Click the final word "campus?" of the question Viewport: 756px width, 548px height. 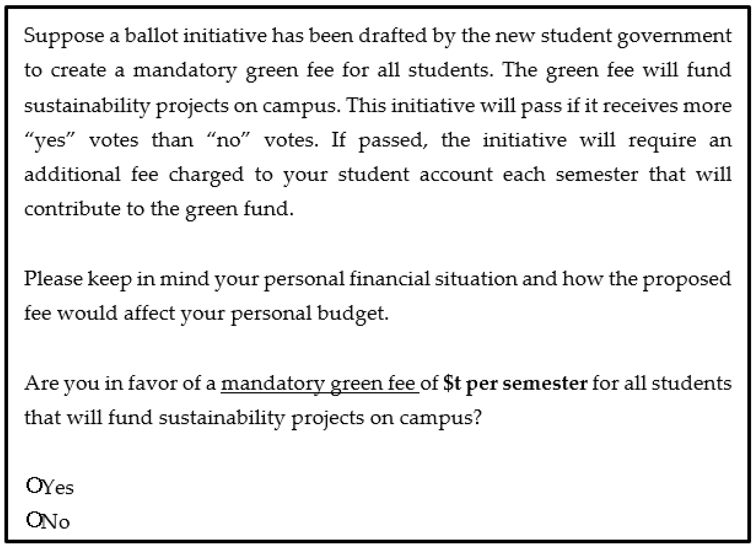440,418
